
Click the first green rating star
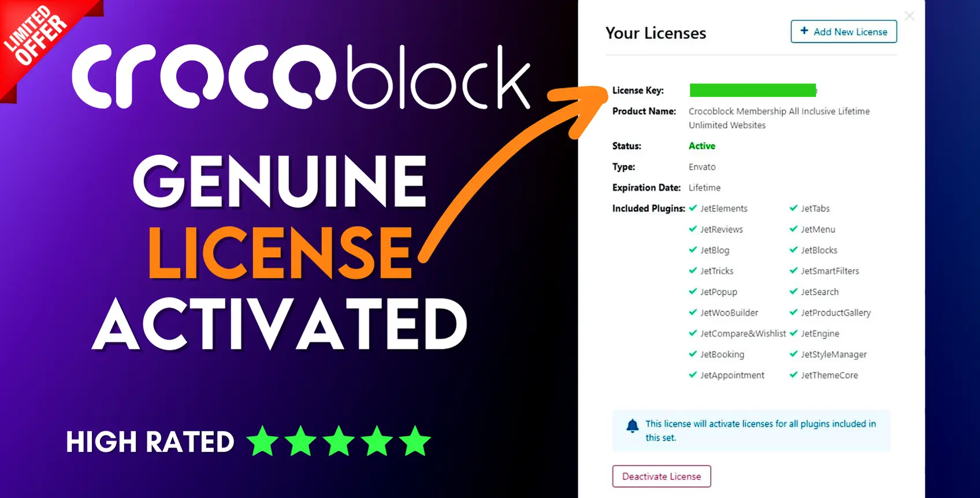tap(262, 441)
